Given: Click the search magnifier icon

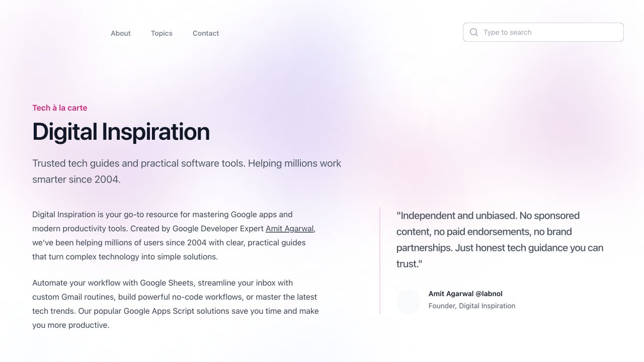Looking at the screenshot, I should point(474,32).
